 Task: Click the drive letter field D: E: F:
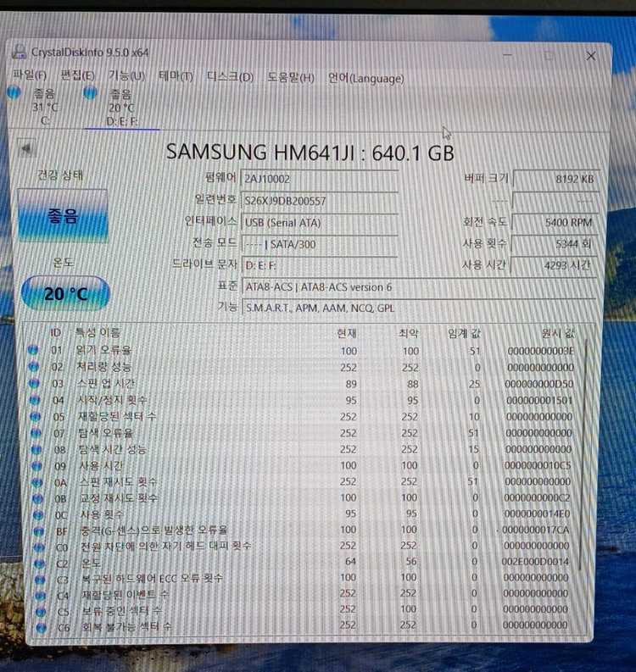(320, 266)
